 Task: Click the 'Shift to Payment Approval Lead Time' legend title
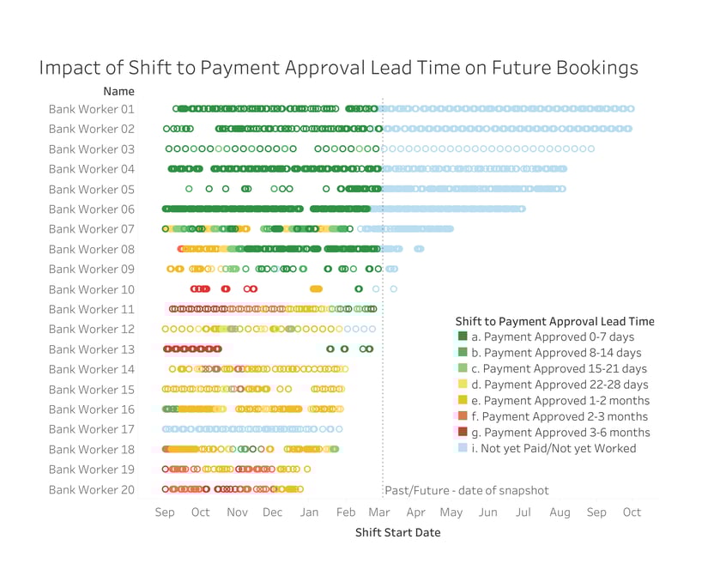point(554,321)
